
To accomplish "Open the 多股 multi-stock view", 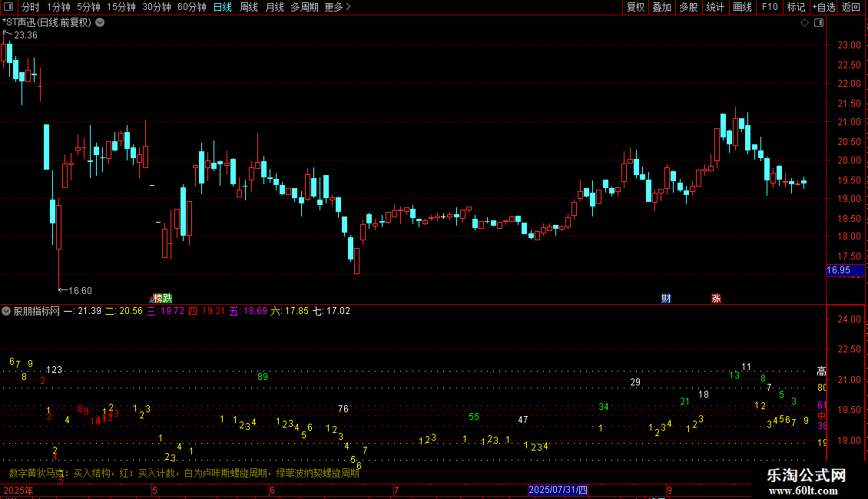I will coord(689,7).
